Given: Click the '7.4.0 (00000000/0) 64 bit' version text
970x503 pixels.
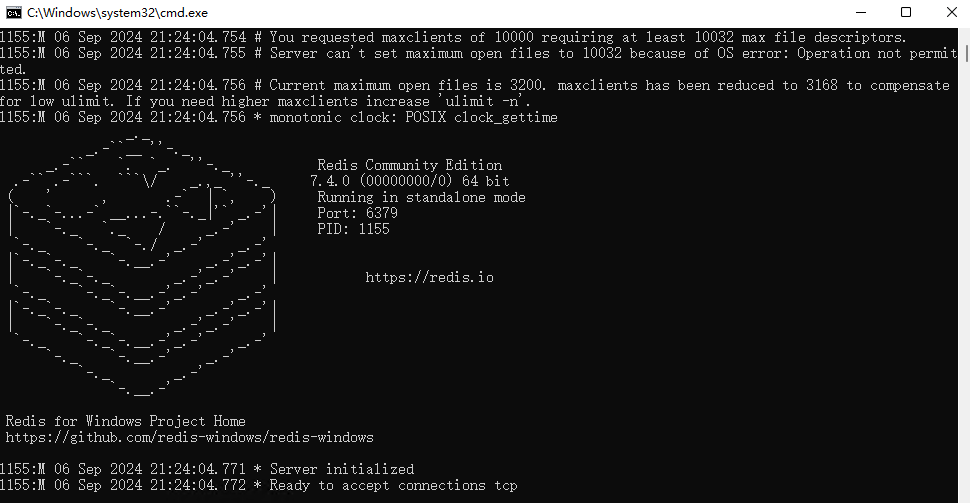Looking at the screenshot, I should tap(410, 181).
